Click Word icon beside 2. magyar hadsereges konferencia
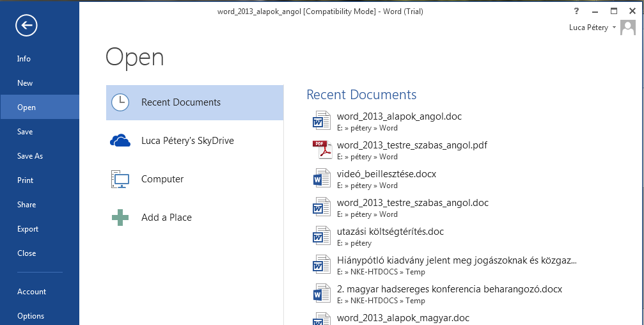 [x=321, y=294]
